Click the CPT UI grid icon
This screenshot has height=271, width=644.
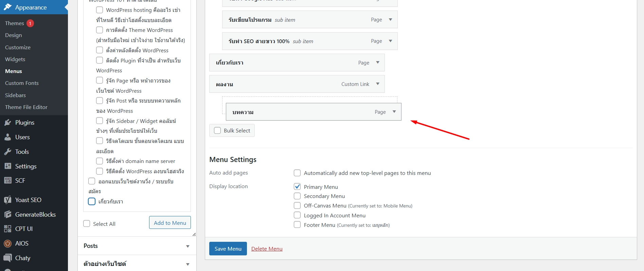point(7,229)
